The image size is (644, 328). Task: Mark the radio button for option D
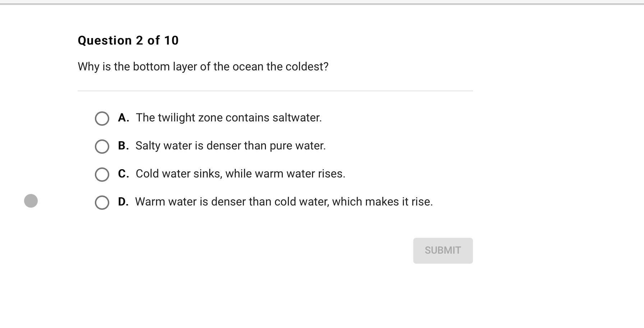coord(102,203)
